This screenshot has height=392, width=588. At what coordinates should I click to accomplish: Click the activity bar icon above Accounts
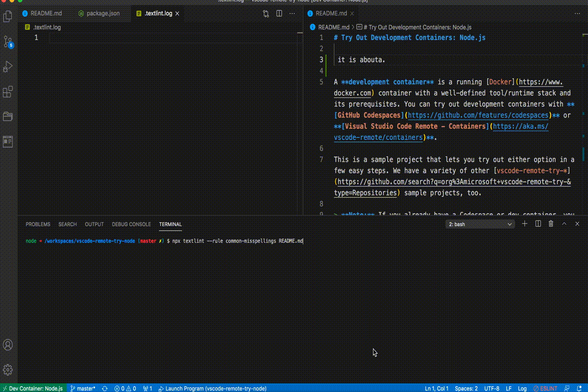point(8,142)
